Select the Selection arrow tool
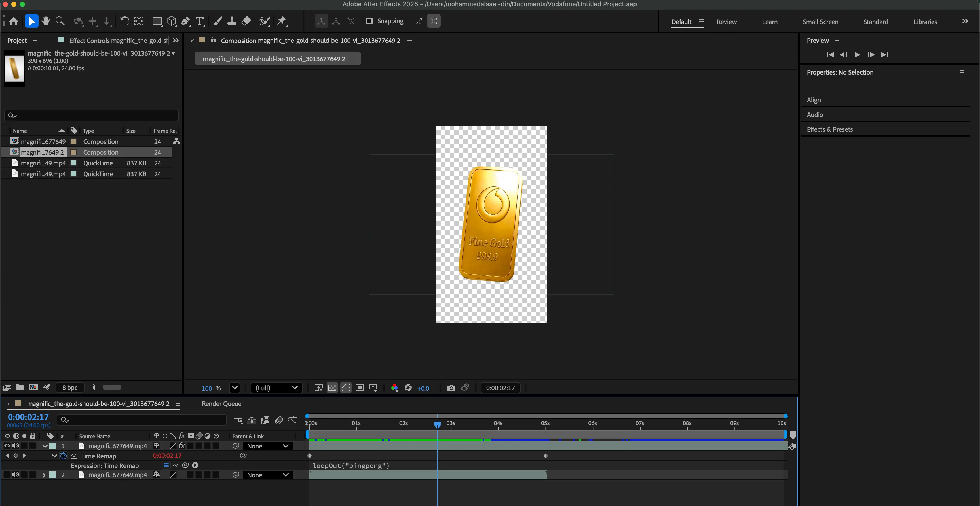The image size is (980, 506). tap(31, 21)
